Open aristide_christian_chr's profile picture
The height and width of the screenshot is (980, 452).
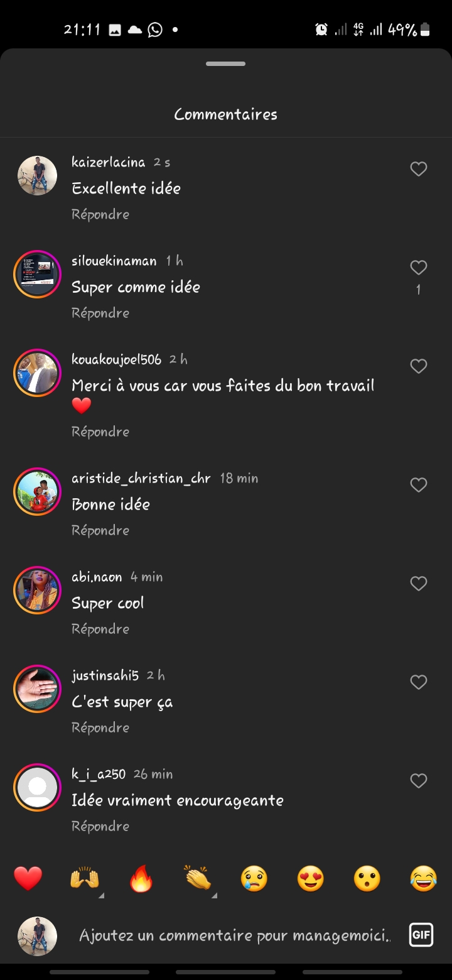pyautogui.click(x=37, y=491)
